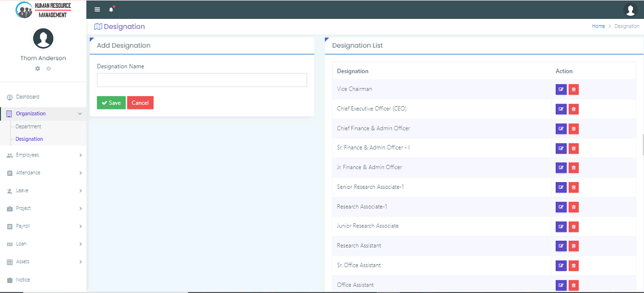Select Department under Organization
Viewport: 644px width, 293px height.
28,127
